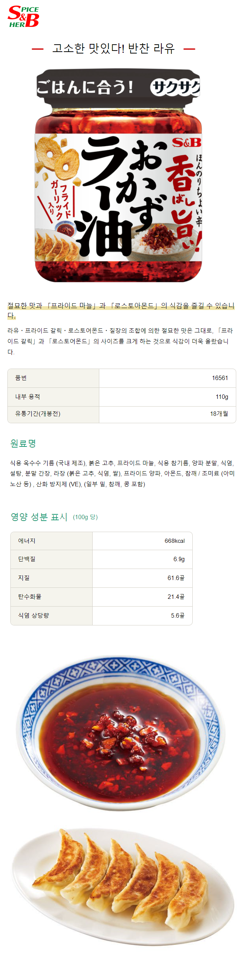Click the 내부 용적 table row label
Image resolution: width=251 pixels, height=980 pixels.
coord(27,396)
